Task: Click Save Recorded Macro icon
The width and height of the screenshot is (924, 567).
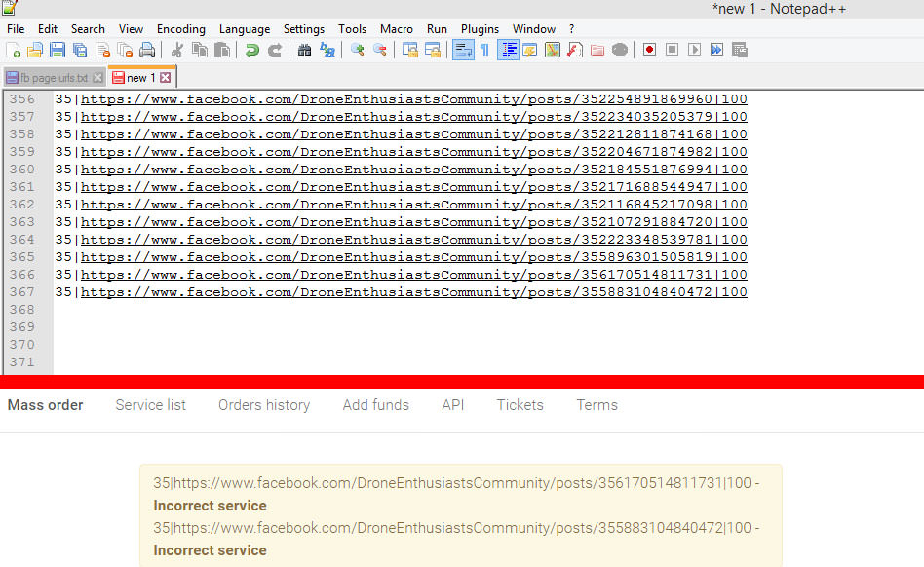Action: [x=739, y=50]
